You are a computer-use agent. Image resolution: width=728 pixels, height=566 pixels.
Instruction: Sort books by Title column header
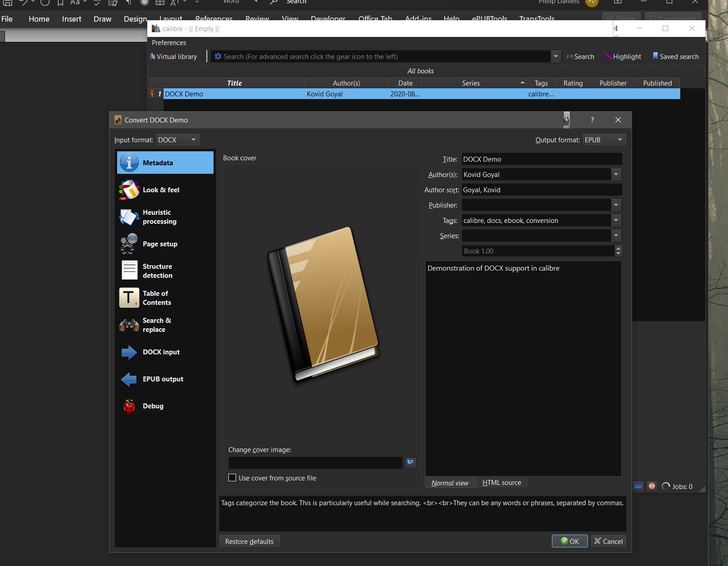234,83
